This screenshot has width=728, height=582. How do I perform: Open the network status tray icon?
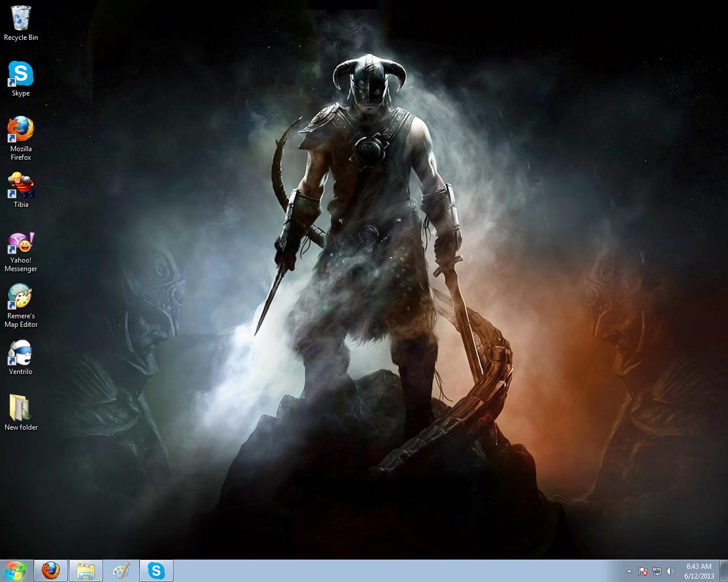coord(657,571)
